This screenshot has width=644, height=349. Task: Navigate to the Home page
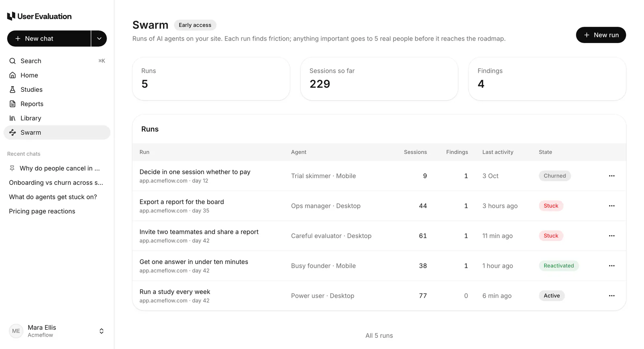(x=57, y=75)
